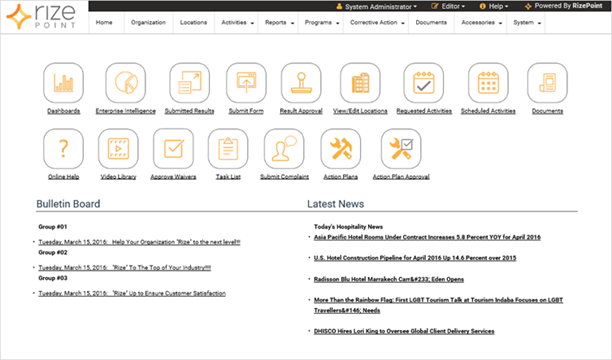Click the Powered By RizePoint badge
This screenshot has width=612, height=360.
(563, 6)
